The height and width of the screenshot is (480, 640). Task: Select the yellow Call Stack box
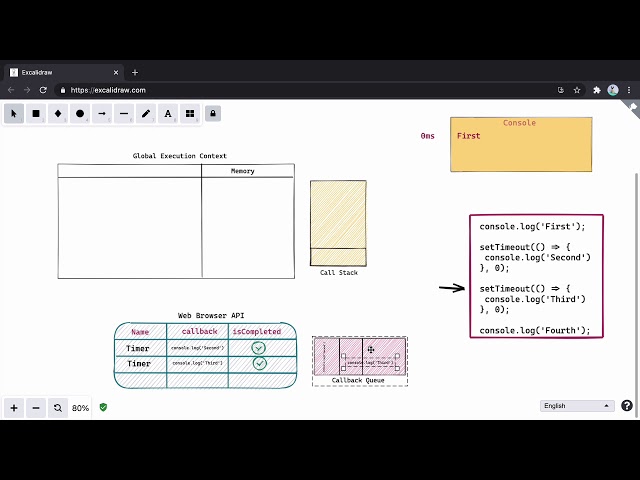(338, 223)
